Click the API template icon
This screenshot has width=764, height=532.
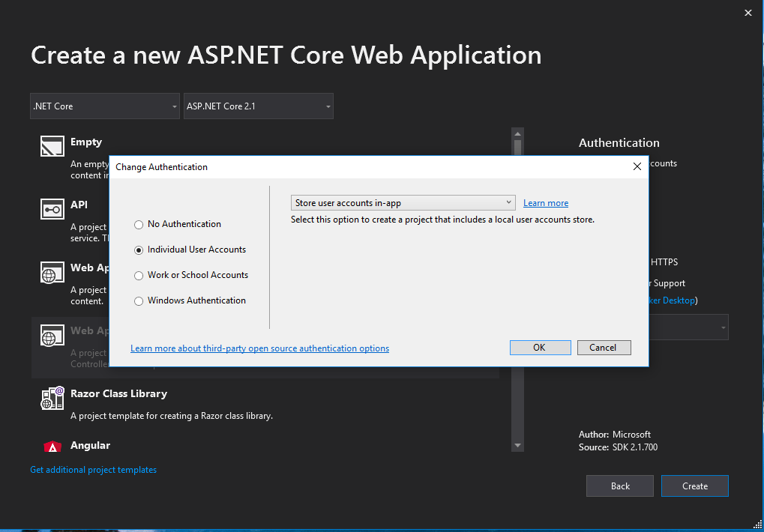52,208
